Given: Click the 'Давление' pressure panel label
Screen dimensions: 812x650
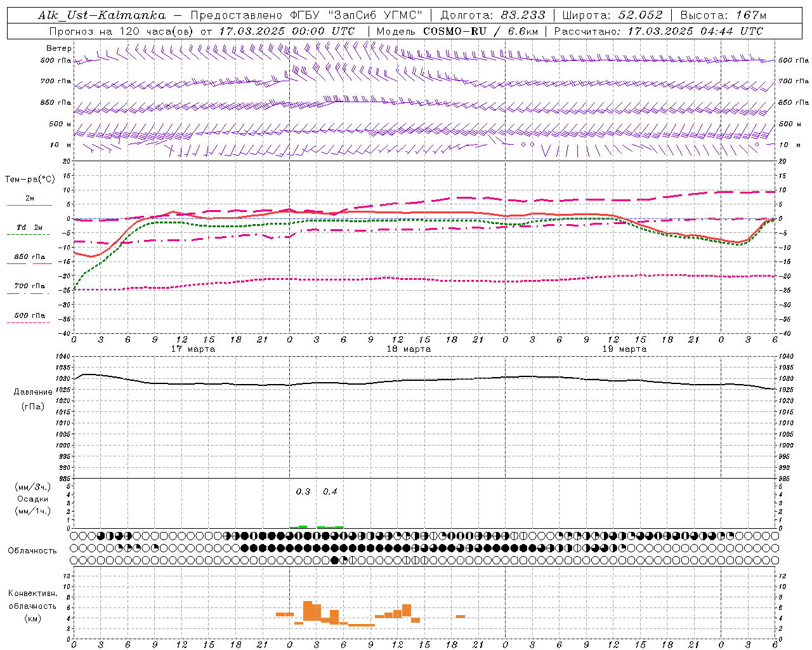Looking at the screenshot, I should (33, 392).
